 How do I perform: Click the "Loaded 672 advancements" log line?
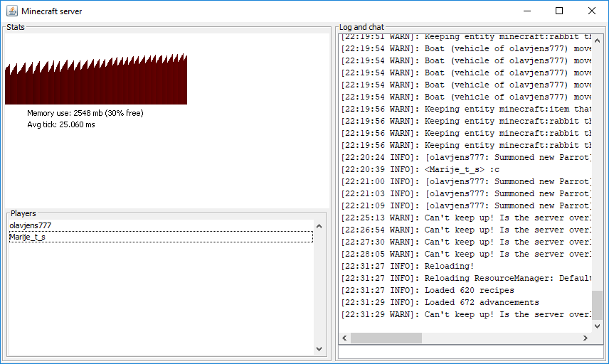(440, 302)
